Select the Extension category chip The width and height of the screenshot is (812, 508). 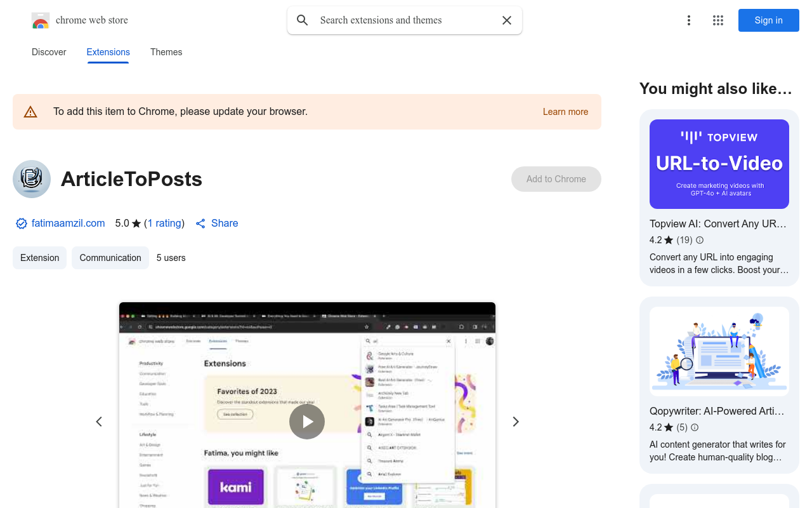coord(39,258)
